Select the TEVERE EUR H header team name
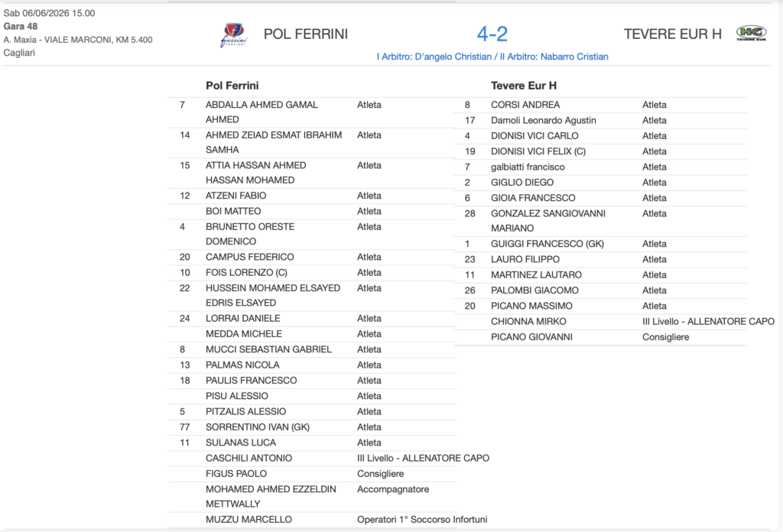The image size is (783, 532). click(672, 34)
